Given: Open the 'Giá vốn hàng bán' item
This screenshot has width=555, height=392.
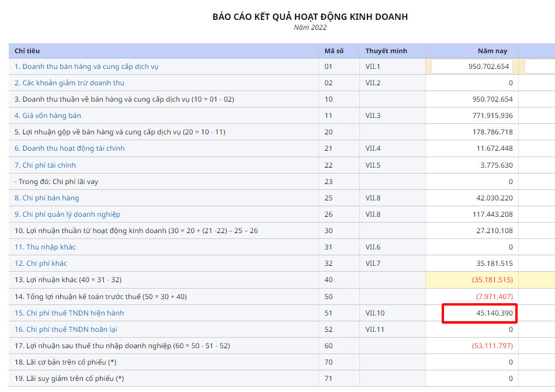Looking at the screenshot, I should 48,116.
